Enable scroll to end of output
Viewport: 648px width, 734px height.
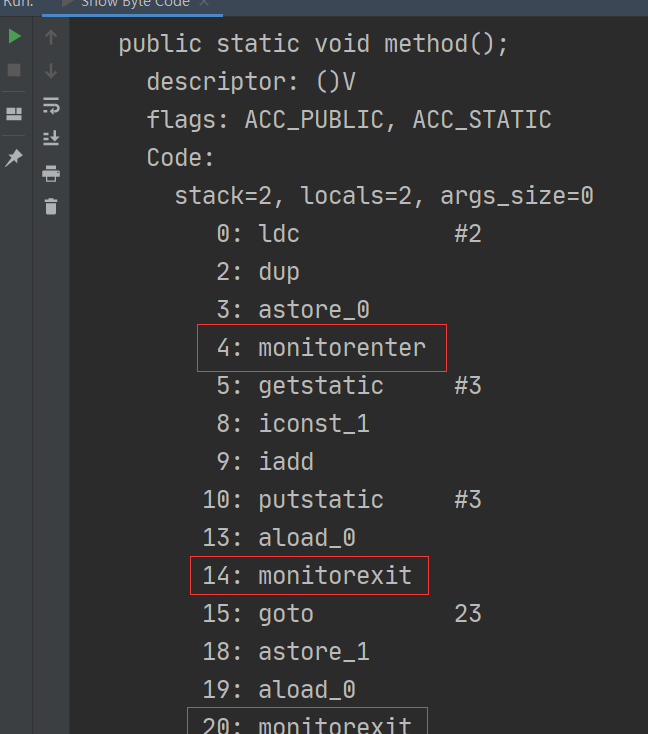[x=51, y=139]
